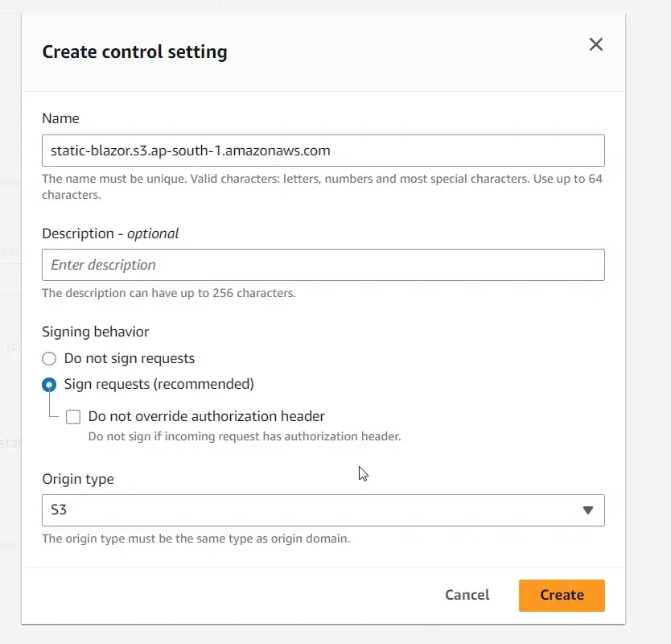Click inside the optional Description field

point(322,265)
